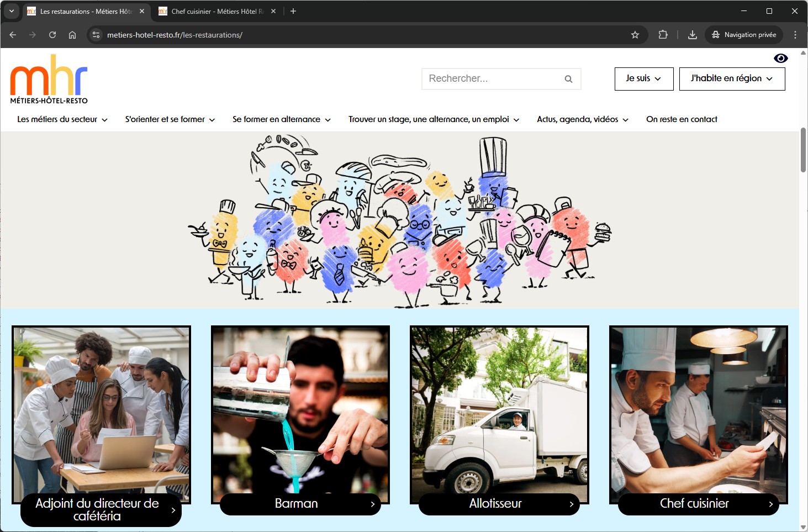View site information icon in address bar
808x532 pixels.
coord(96,35)
